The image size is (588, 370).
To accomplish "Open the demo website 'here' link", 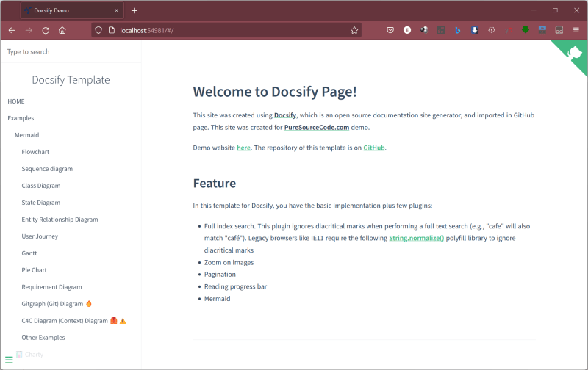I will (243, 148).
